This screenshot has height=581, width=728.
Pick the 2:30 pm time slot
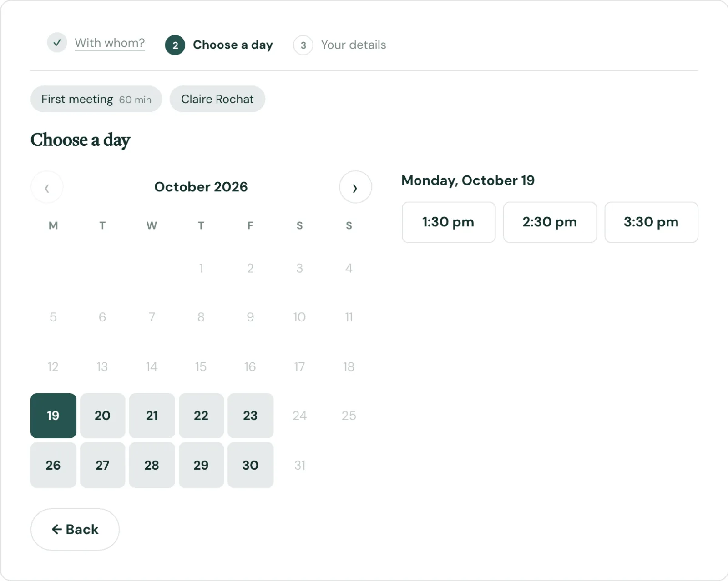550,222
